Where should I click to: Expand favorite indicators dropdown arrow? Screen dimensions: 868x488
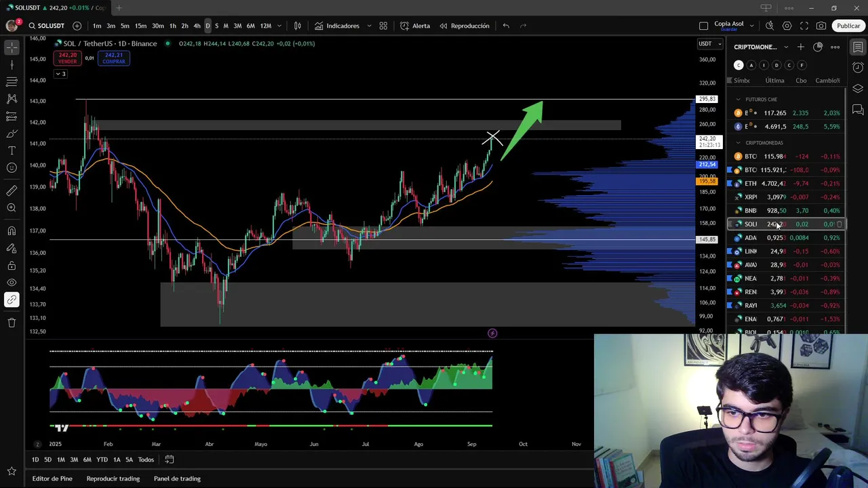click(x=369, y=26)
